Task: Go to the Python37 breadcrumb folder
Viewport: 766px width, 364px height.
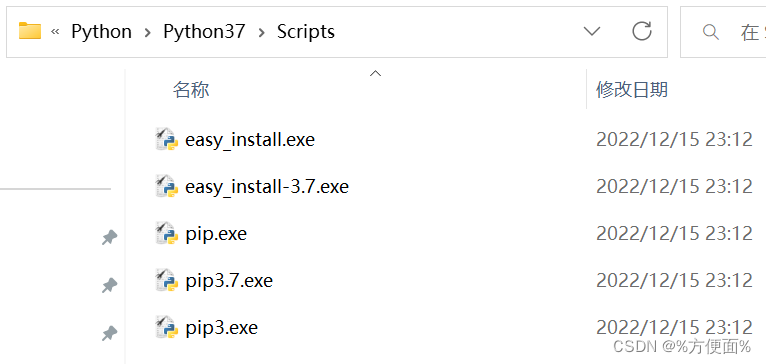Action: tap(204, 32)
